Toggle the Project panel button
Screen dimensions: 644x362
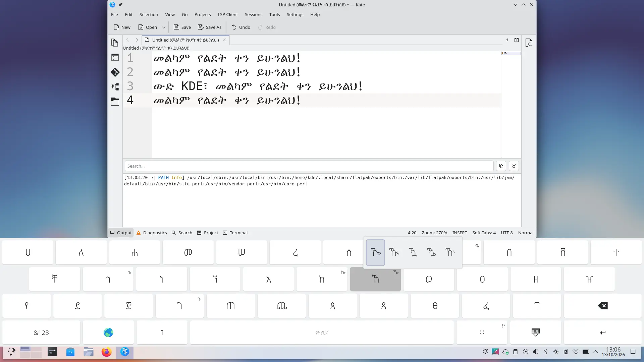208,233
